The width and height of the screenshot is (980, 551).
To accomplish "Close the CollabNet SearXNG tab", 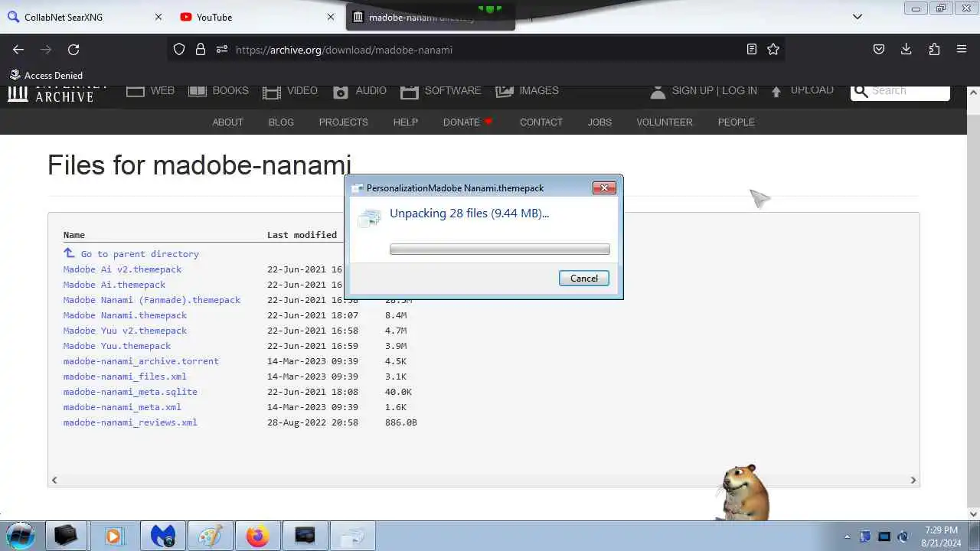I will tap(158, 17).
